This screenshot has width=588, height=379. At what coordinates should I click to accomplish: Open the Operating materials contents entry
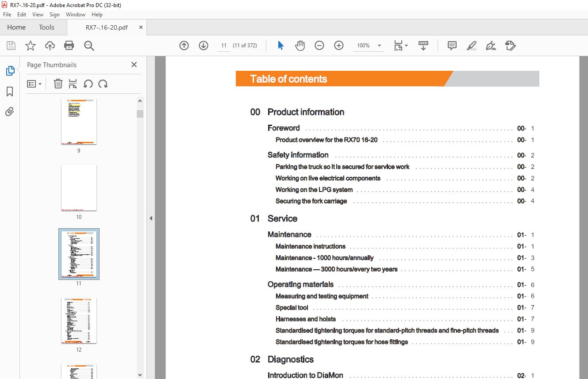tap(300, 285)
